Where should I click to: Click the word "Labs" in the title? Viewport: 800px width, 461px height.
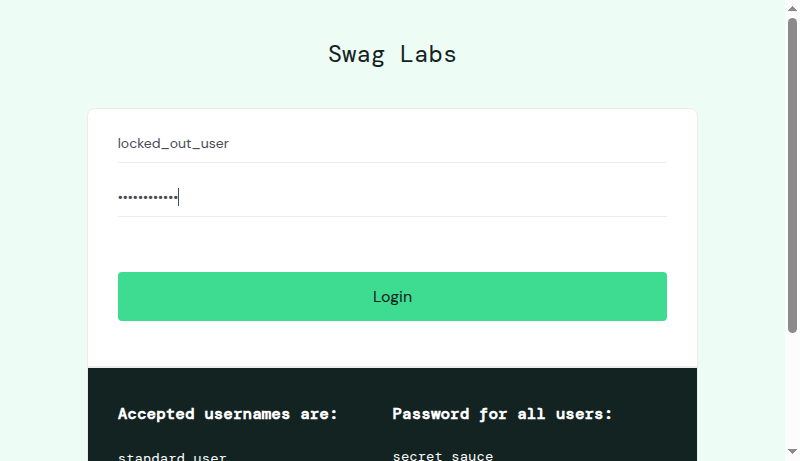(x=428, y=54)
